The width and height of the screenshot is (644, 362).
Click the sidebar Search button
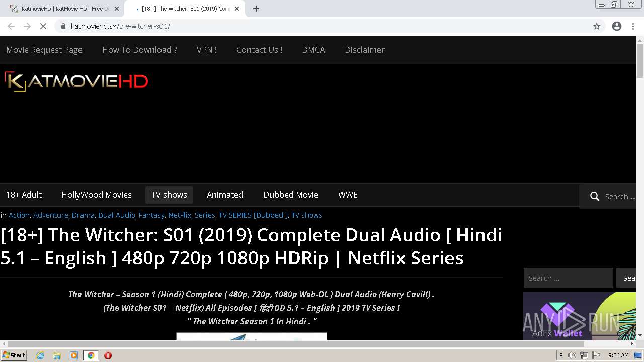pyautogui.click(x=627, y=278)
